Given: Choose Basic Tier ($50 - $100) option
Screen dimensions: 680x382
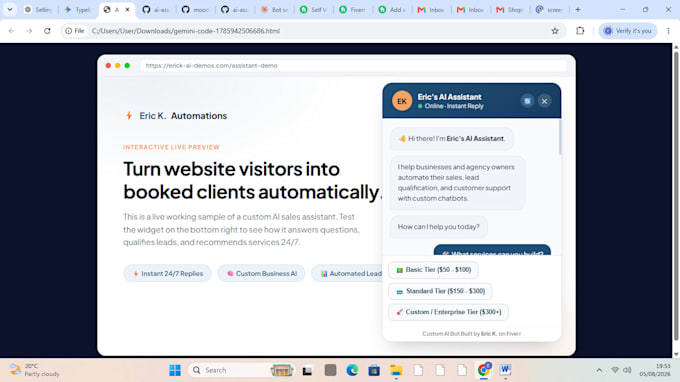Looking at the screenshot, I should point(433,270).
